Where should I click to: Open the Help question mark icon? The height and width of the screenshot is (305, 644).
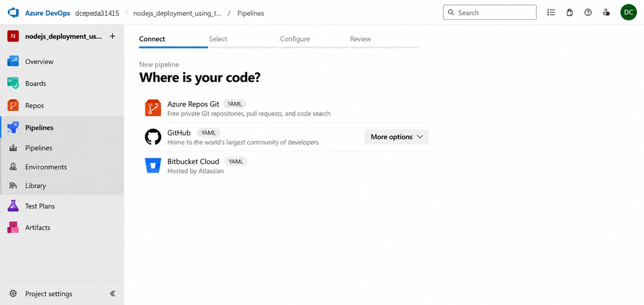pos(588,13)
